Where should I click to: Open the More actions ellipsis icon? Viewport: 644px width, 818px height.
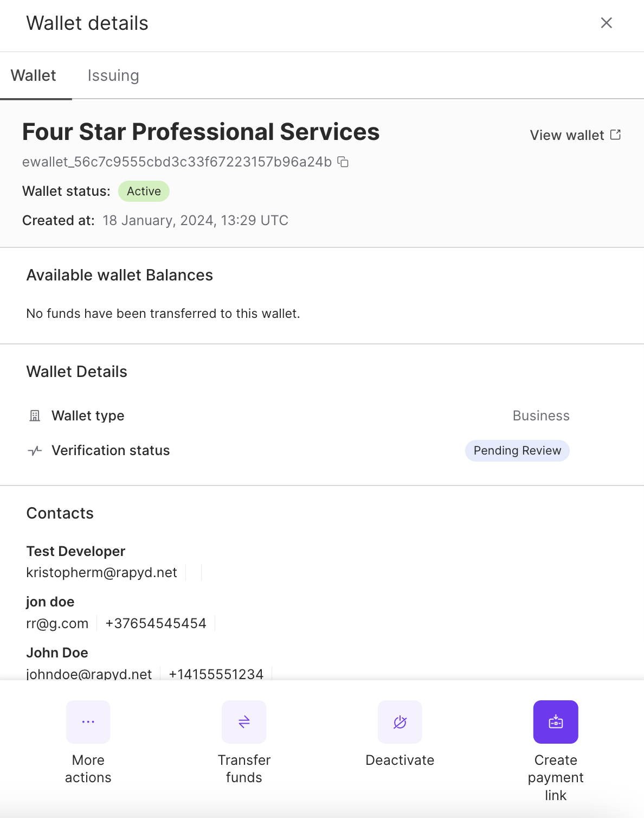pyautogui.click(x=88, y=721)
